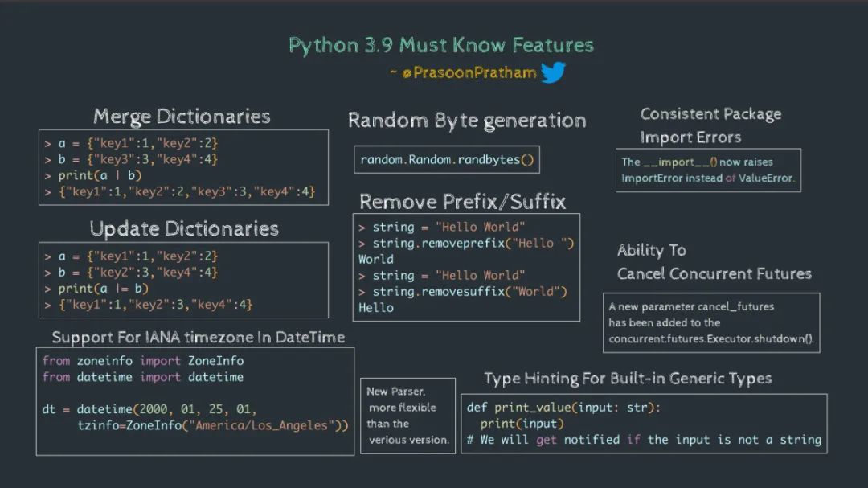Click the title 'Python 3.9 Must Know Features'
The width and height of the screenshot is (868, 488).
(x=441, y=45)
